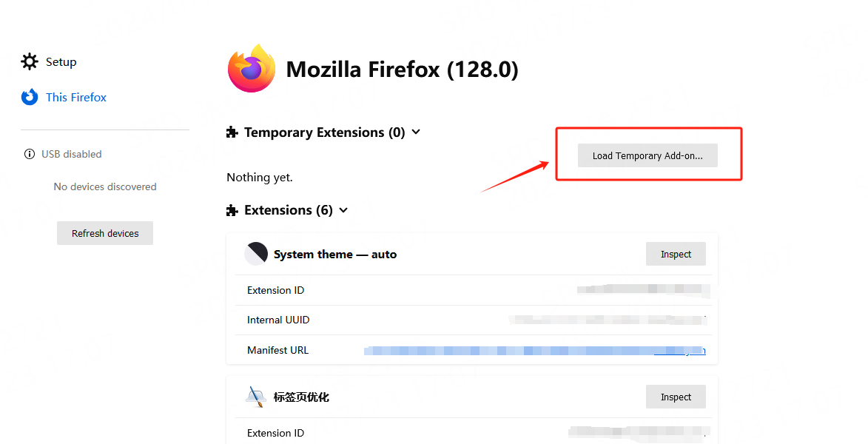
Task: Select This Firefox in sidebar
Action: [x=76, y=98]
